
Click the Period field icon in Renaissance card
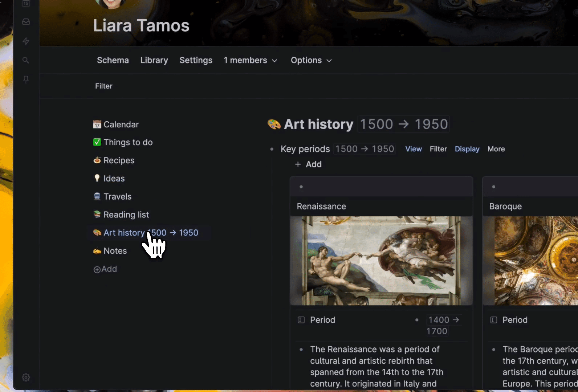[x=301, y=320]
